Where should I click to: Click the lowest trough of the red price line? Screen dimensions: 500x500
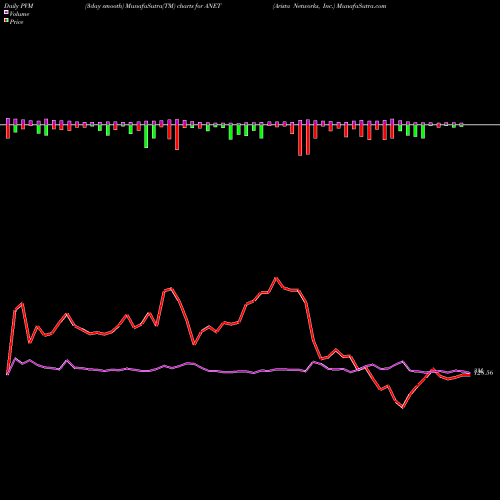coord(403,407)
